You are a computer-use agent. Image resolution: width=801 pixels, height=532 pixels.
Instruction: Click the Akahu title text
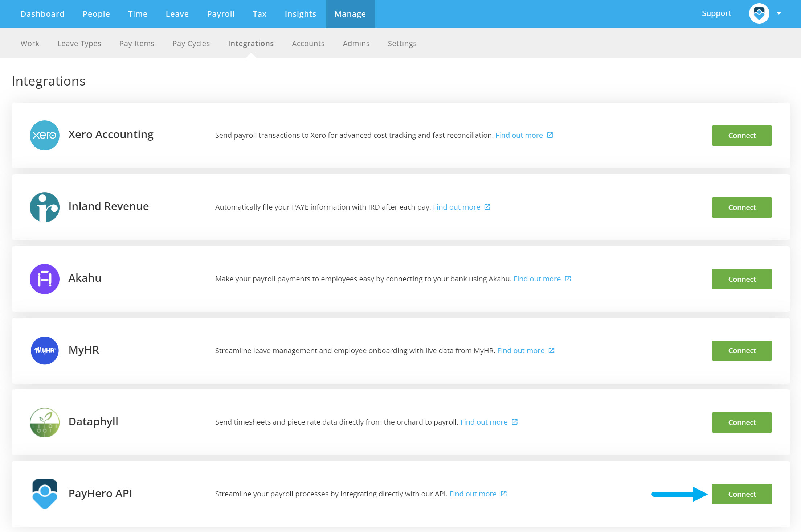[x=85, y=278]
